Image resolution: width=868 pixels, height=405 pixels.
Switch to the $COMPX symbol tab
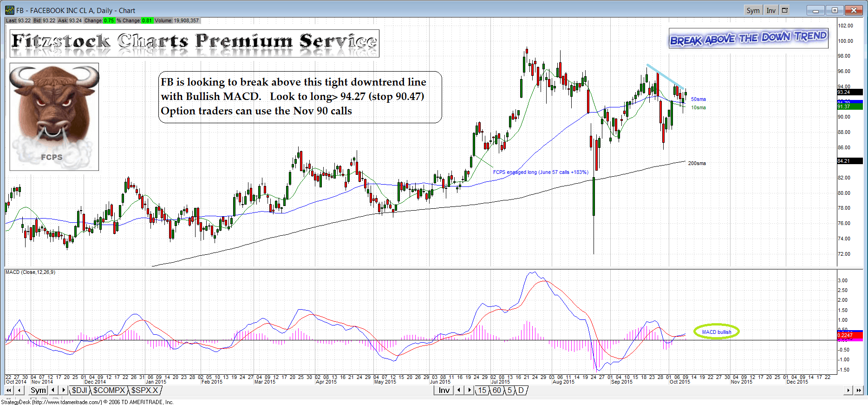[x=109, y=390]
